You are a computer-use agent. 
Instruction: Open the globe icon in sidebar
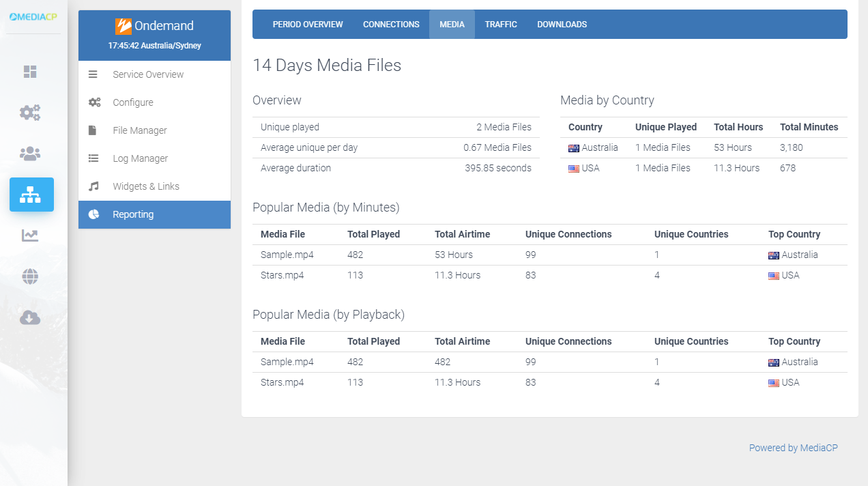click(x=30, y=276)
